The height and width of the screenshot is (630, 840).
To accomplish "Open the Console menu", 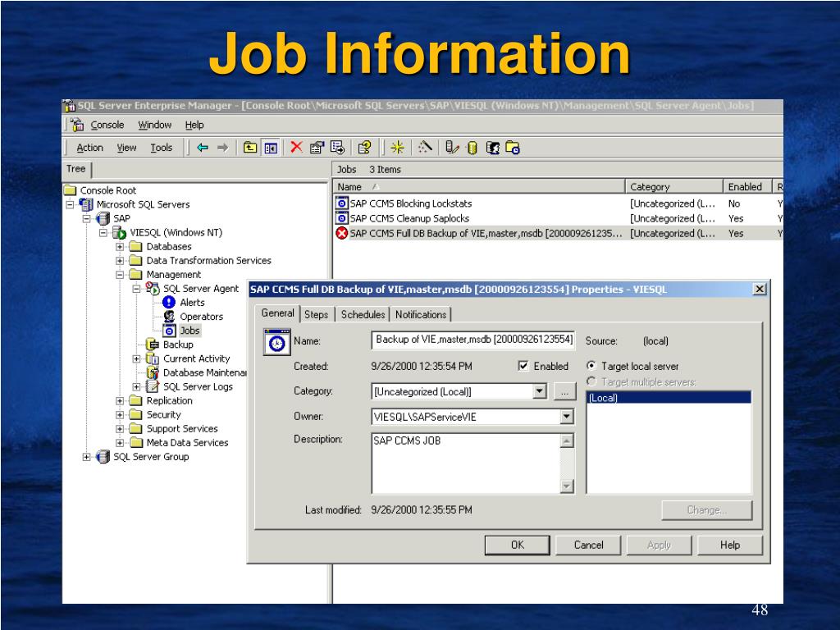I will [107, 125].
